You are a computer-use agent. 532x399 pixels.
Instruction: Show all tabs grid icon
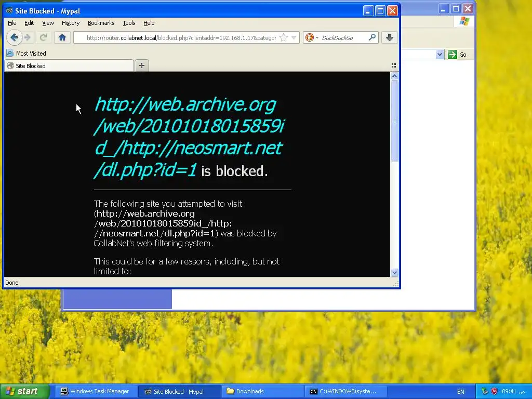click(394, 65)
